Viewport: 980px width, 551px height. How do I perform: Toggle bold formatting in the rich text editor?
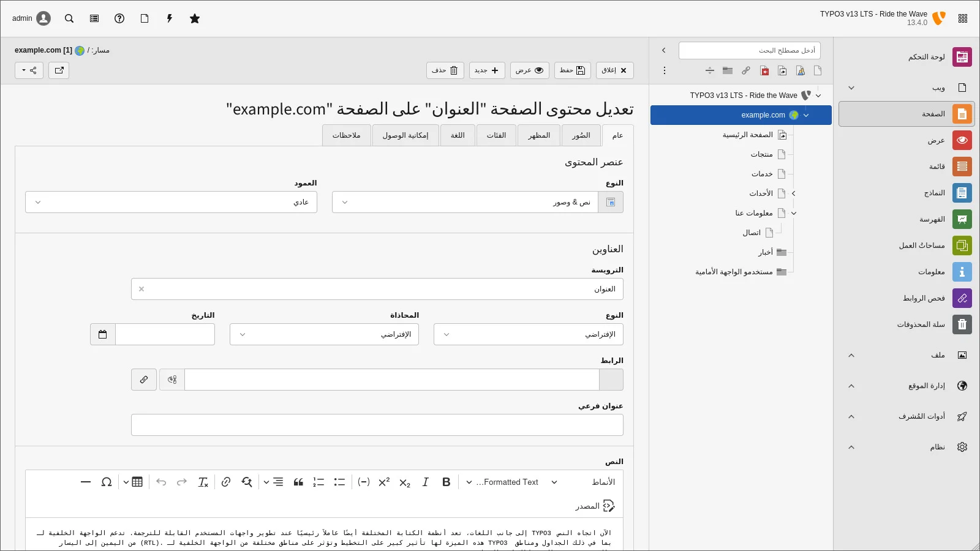[445, 482]
